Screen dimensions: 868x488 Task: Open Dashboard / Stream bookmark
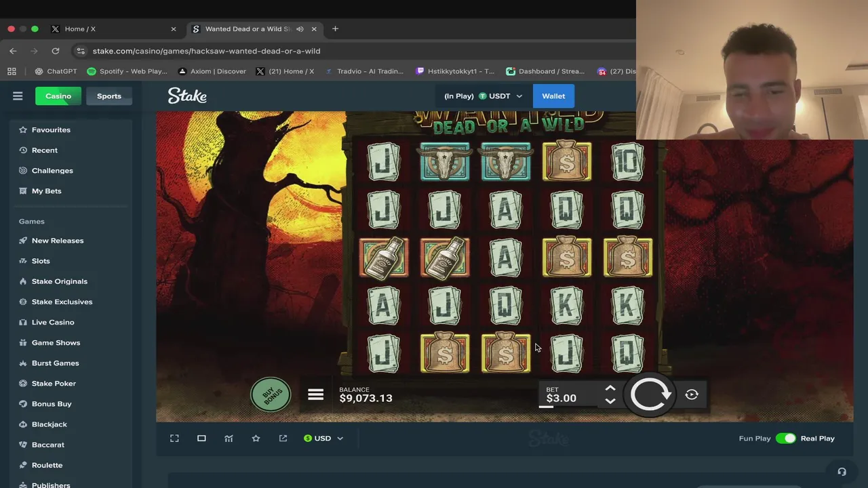545,71
